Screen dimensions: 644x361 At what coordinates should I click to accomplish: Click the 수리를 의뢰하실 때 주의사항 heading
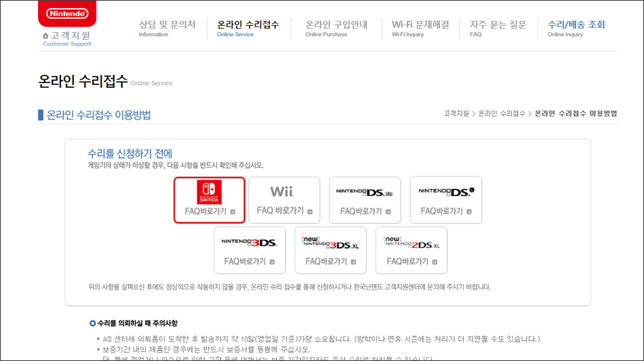pos(137,323)
